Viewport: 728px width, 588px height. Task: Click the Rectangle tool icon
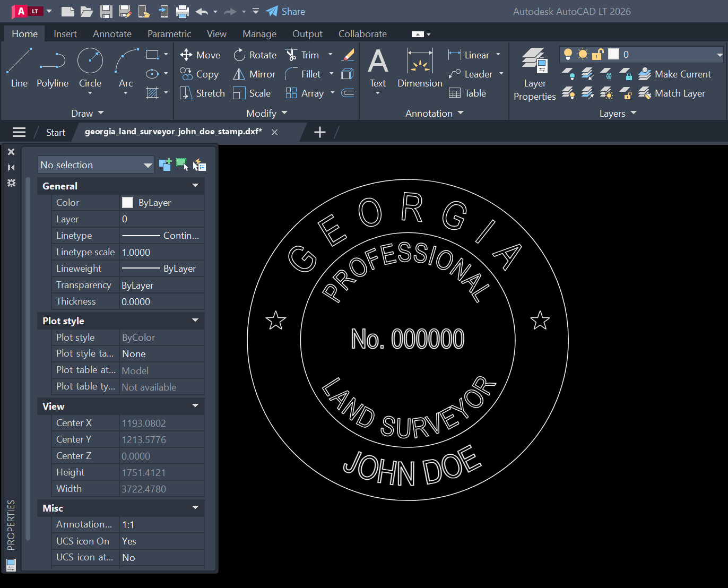152,55
